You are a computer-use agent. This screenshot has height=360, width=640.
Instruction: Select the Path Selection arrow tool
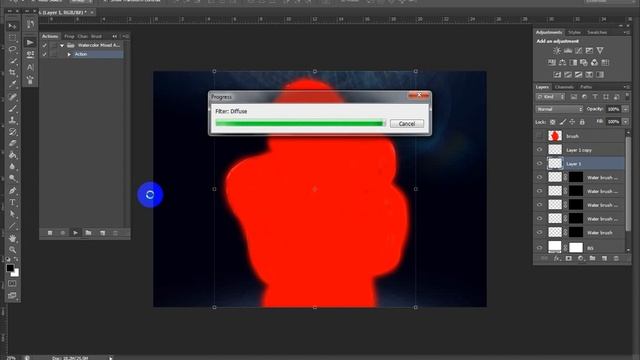12,214
